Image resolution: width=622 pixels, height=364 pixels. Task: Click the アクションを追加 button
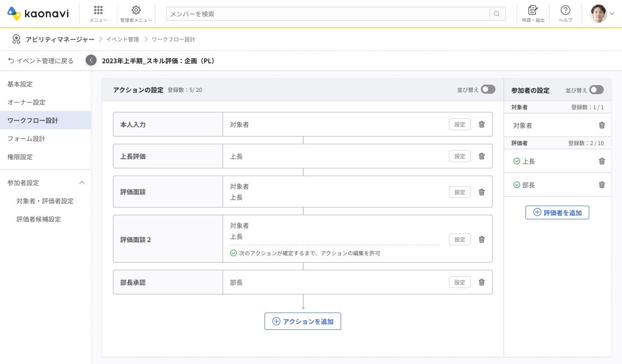coord(303,321)
